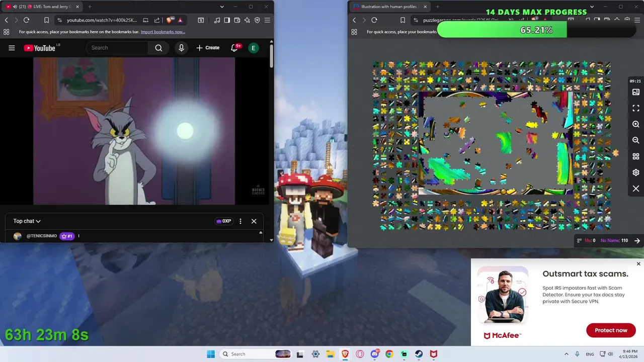The image size is (644, 362).
Task: Select the Illustration with human profiles tab
Action: [390, 7]
